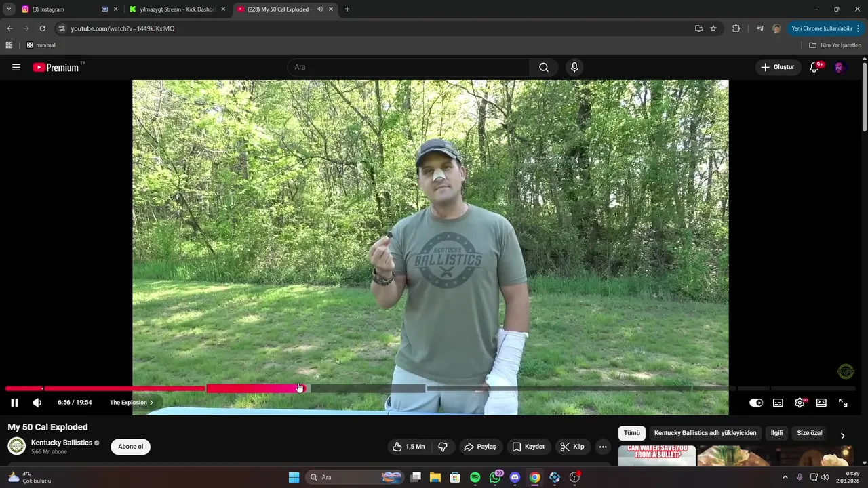Open the YouTube notifications bell
The width and height of the screenshot is (868, 488).
click(815, 67)
